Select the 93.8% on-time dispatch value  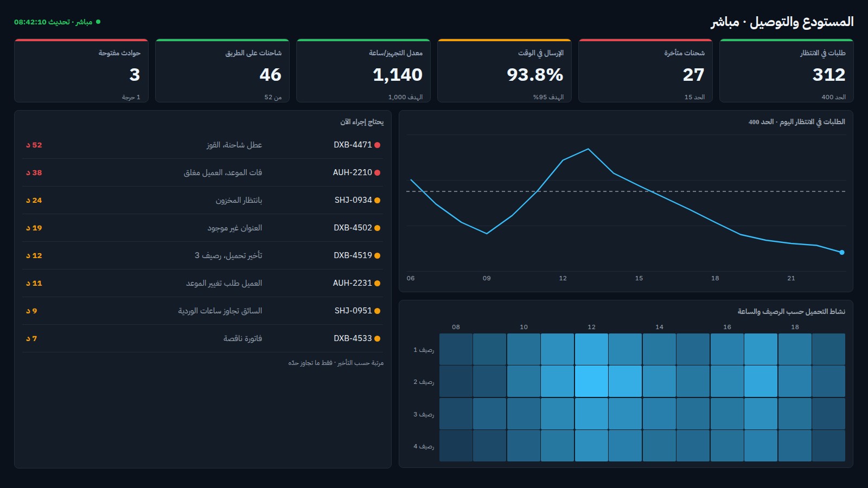click(535, 75)
